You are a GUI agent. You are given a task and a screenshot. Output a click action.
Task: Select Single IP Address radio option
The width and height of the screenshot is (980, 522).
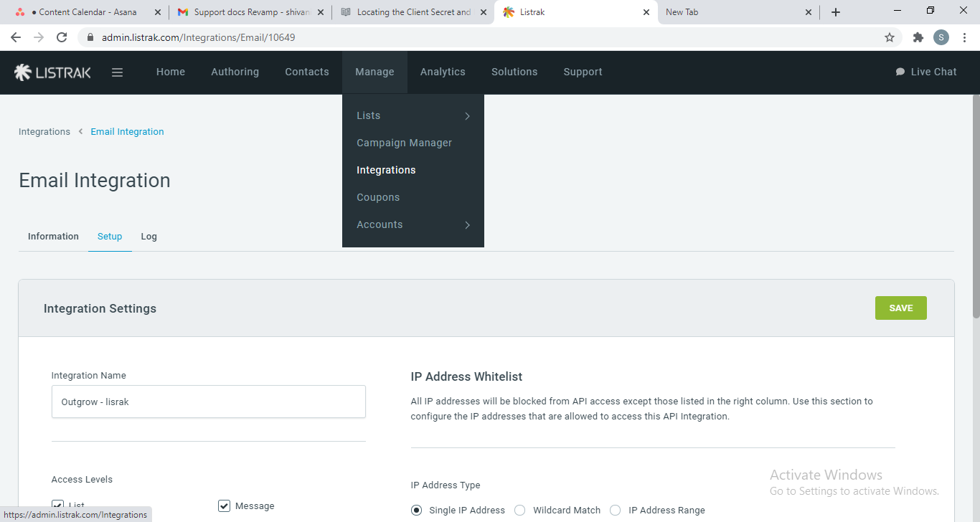(416, 511)
